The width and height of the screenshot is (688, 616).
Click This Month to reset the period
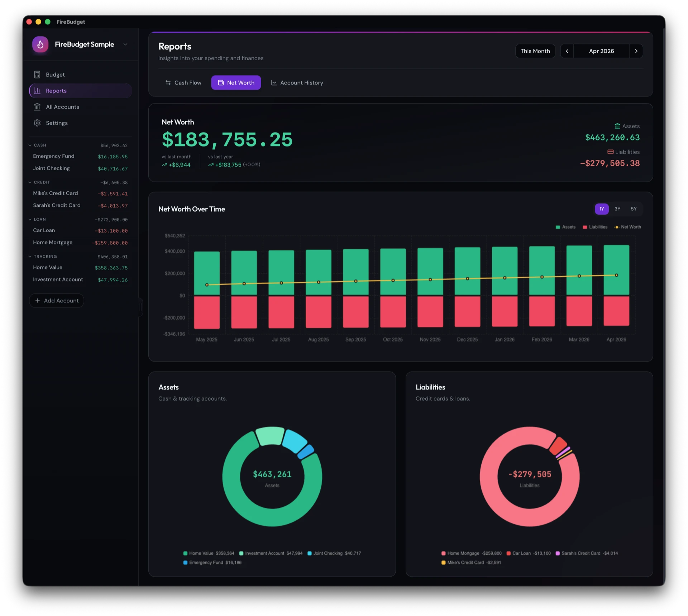535,51
